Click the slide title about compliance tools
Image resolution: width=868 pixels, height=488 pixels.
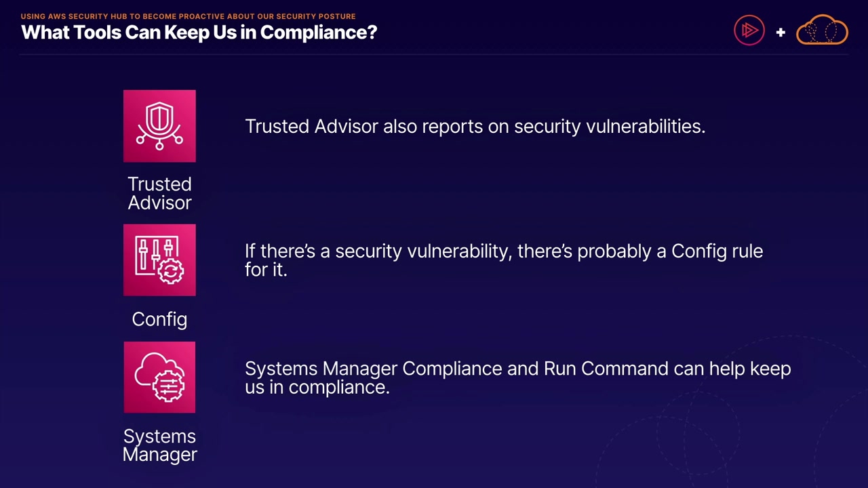tap(199, 32)
